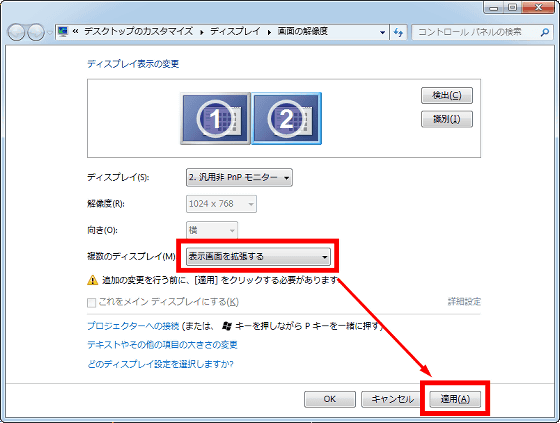
Task: Open プロジェクターへの接続 link
Action: click(133, 326)
